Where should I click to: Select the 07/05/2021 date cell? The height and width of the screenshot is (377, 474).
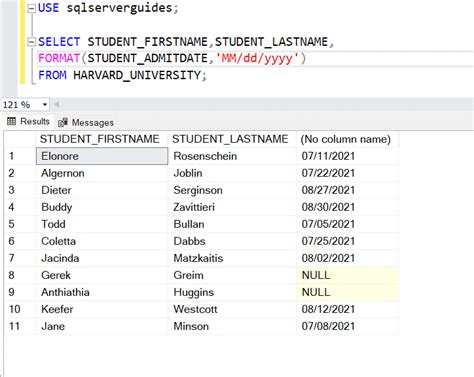coord(347,224)
